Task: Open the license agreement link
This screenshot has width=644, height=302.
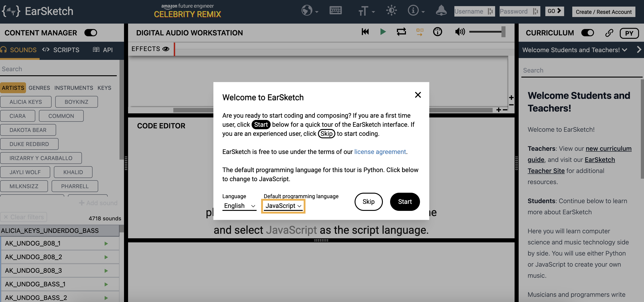Action: coord(380,152)
